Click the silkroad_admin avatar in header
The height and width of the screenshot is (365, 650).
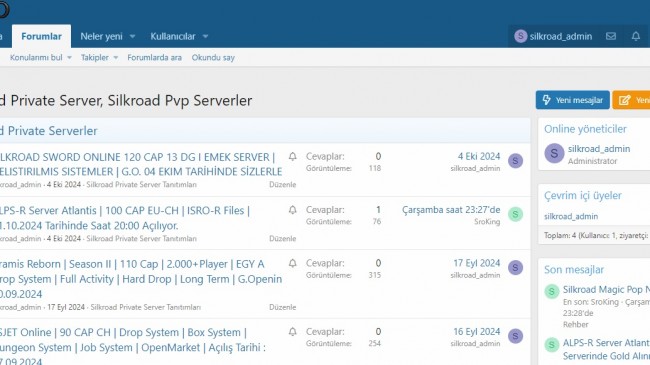[x=520, y=36]
